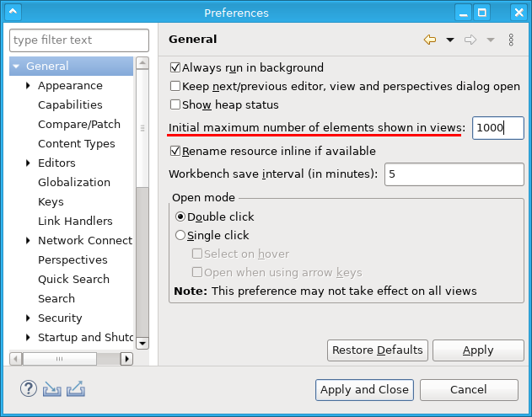The width and height of the screenshot is (532, 417).
Task: Click the tree vertical scrollbar thumb
Action: point(142,128)
